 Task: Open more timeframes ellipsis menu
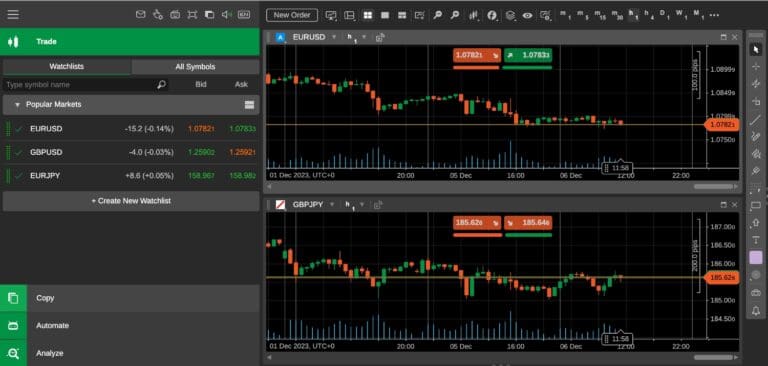pyautogui.click(x=714, y=15)
